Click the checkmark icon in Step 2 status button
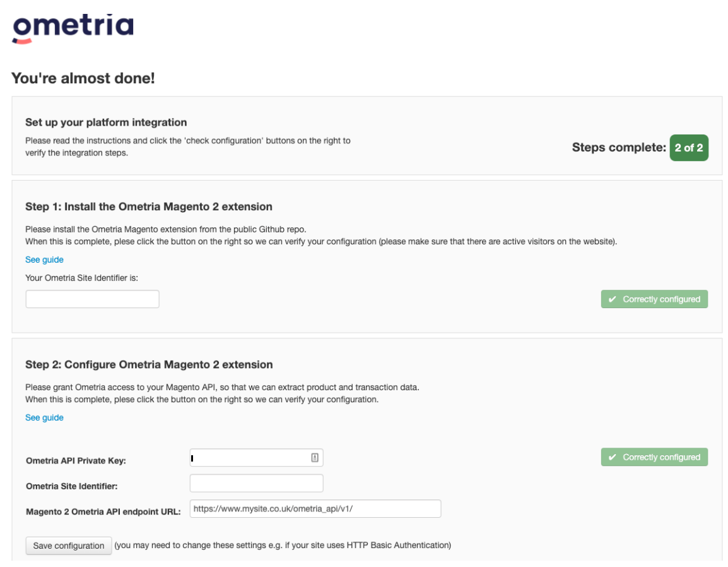 (612, 457)
